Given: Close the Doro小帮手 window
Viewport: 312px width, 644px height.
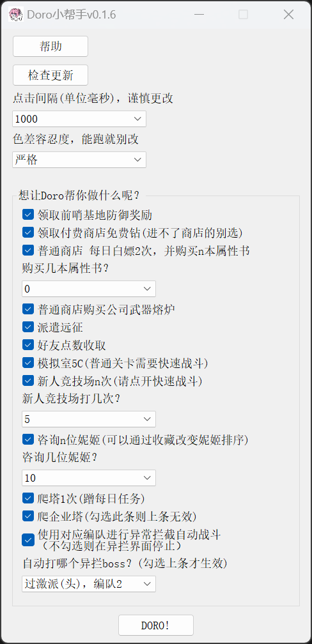Looking at the screenshot, I should point(288,15).
